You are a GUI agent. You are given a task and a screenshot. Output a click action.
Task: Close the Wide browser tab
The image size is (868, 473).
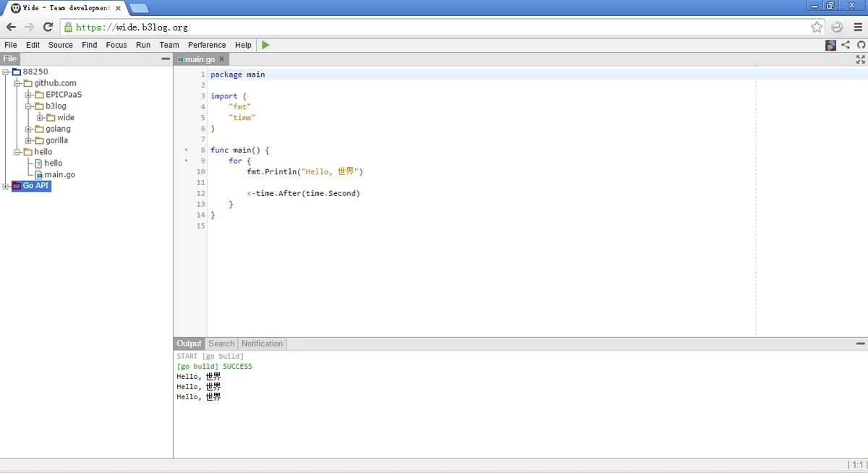pyautogui.click(x=118, y=8)
